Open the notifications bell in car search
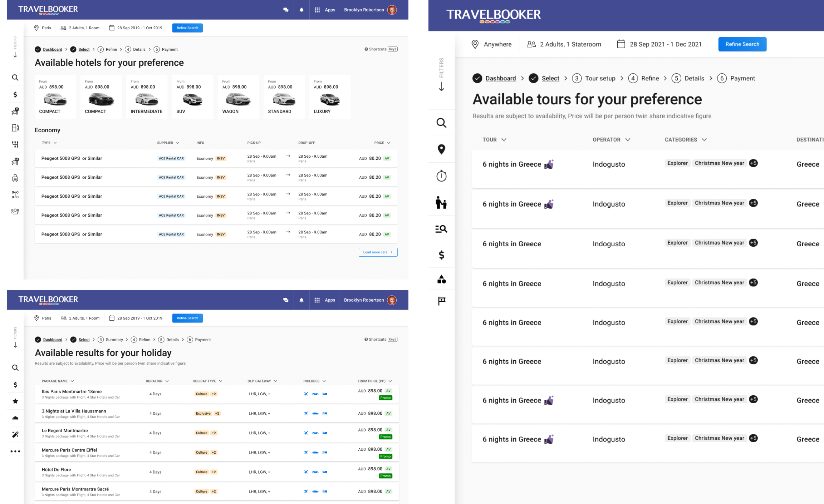The image size is (824, 504). click(x=301, y=10)
